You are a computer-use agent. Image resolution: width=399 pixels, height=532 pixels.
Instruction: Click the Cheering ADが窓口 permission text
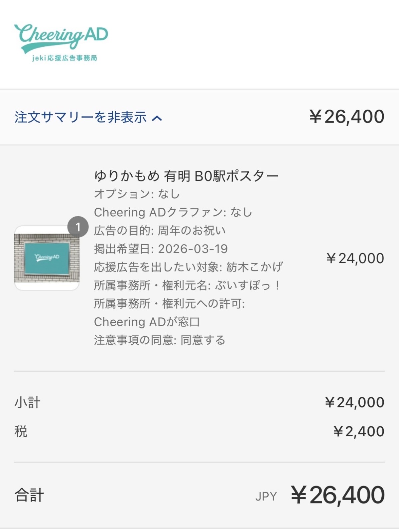[147, 322]
